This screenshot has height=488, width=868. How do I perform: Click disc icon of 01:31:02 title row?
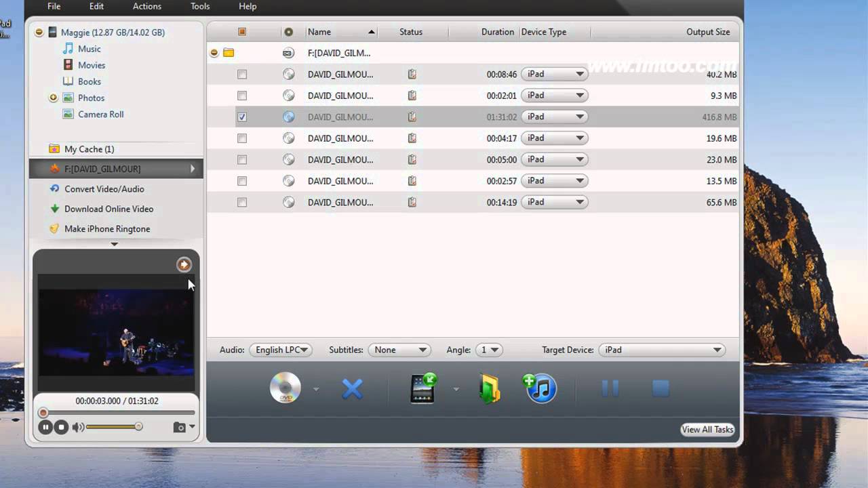[x=288, y=117]
